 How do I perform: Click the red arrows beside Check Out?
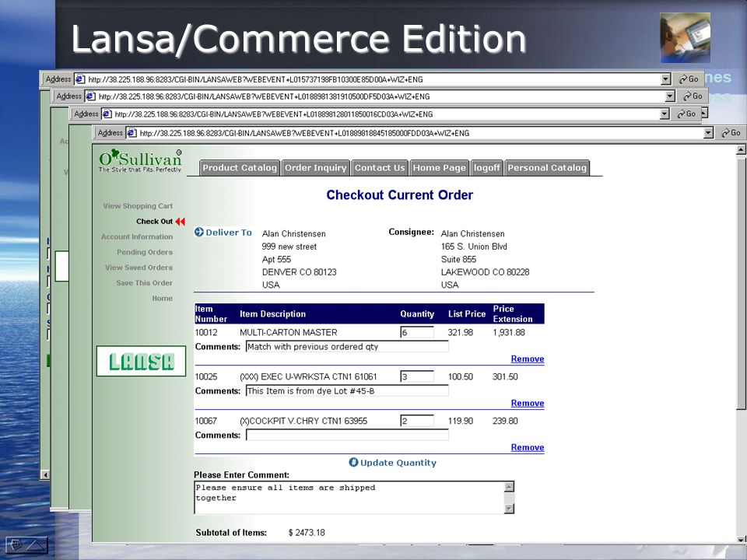(x=180, y=222)
